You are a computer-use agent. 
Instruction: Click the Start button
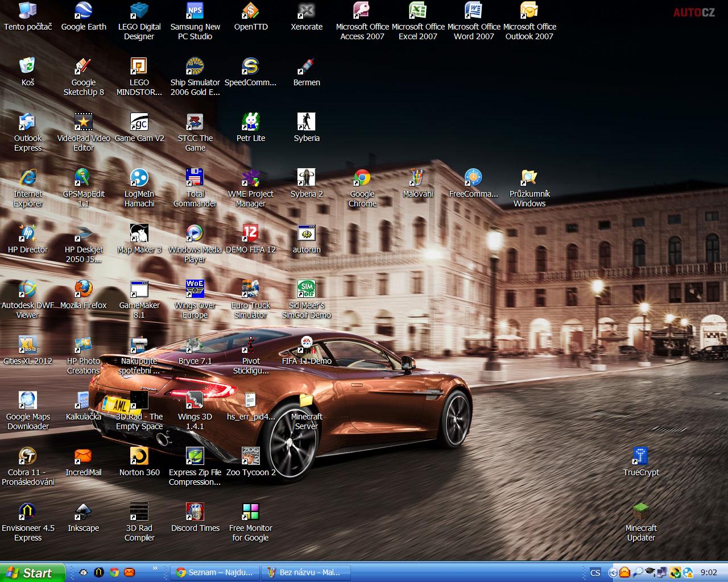click(31, 572)
